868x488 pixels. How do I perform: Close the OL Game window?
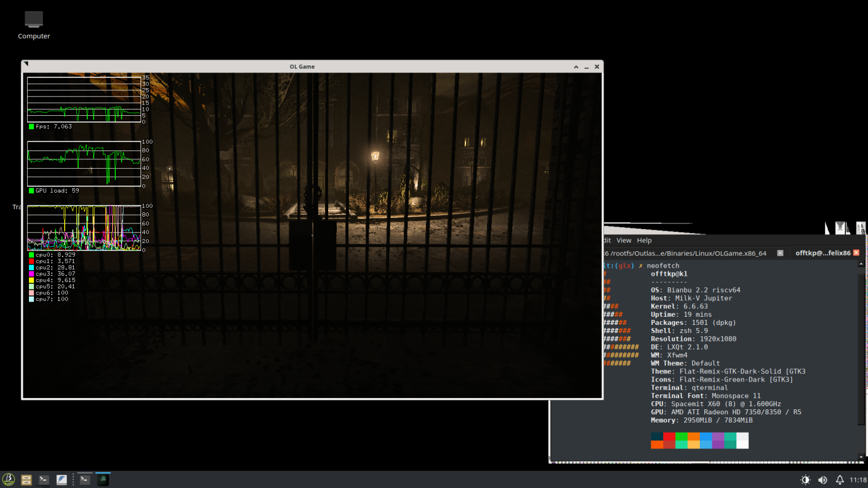point(597,67)
